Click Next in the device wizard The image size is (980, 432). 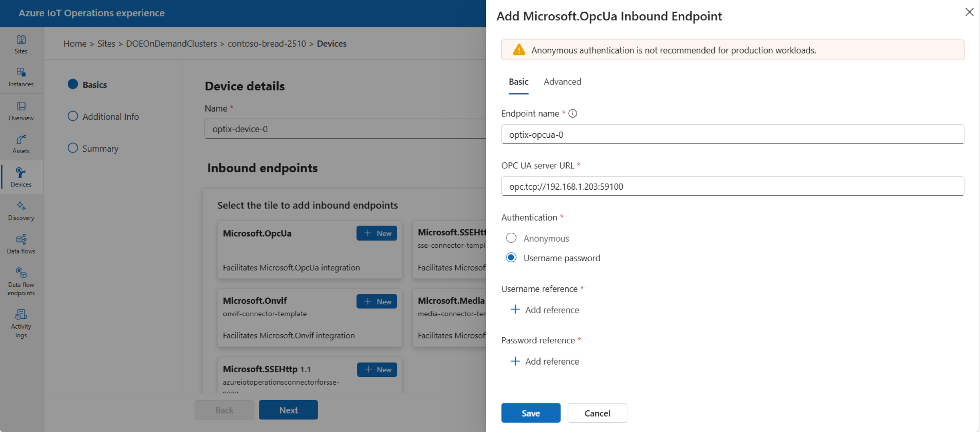coord(288,410)
